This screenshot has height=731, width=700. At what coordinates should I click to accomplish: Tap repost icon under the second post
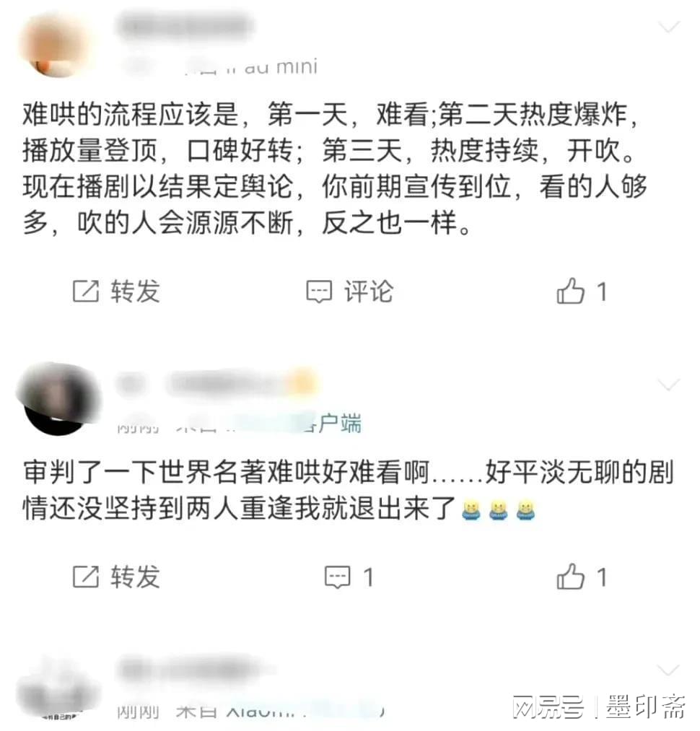pos(86,577)
